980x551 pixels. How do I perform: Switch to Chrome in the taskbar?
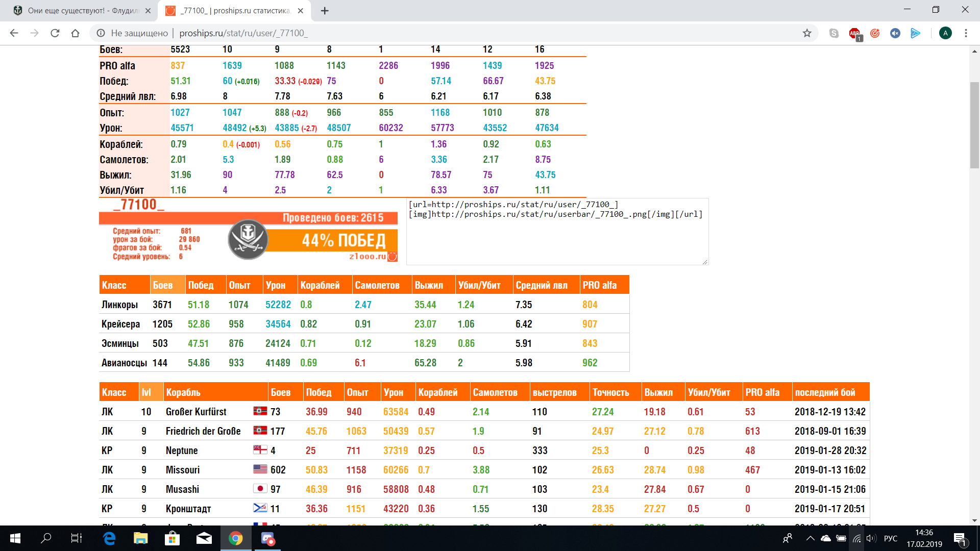pos(236,538)
